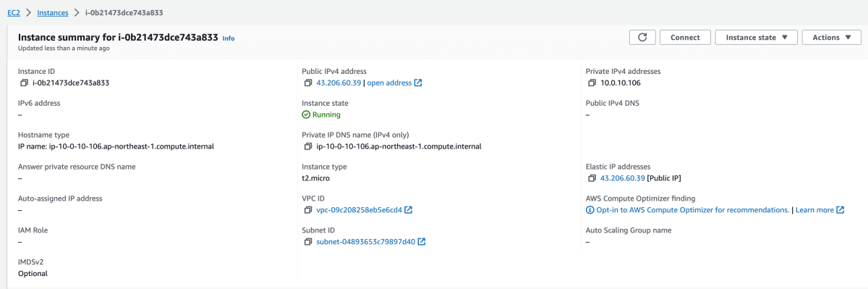Copy the VPC ID value
The width and height of the screenshot is (868, 289).
coord(309,210)
